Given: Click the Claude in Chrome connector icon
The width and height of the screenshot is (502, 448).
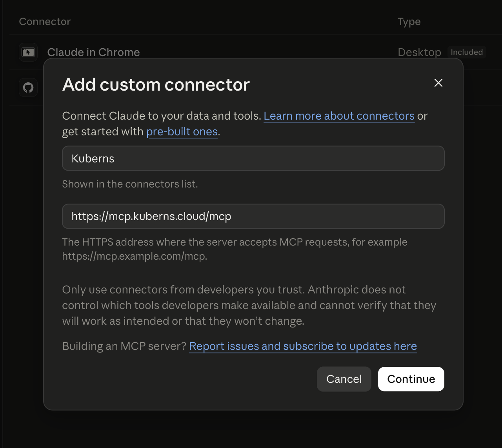Looking at the screenshot, I should pos(28,52).
